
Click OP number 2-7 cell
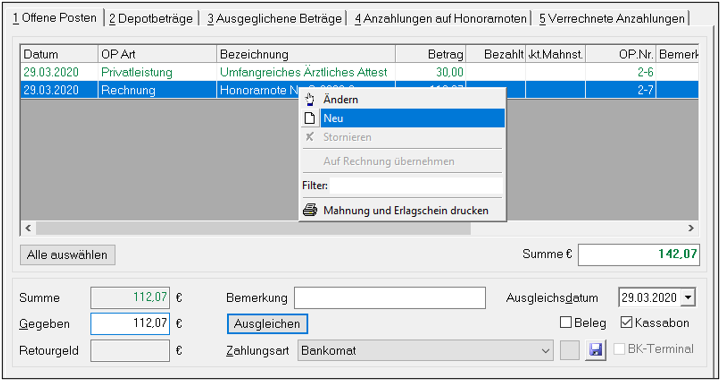(621, 90)
